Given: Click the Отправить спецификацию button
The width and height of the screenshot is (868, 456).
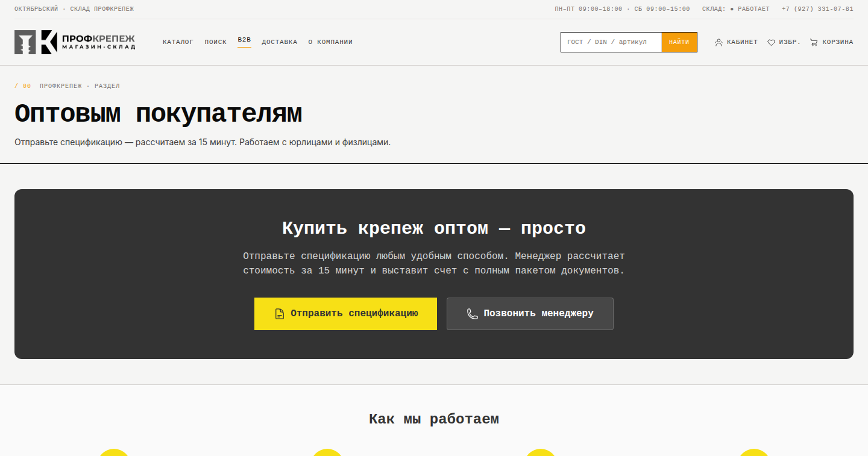Looking at the screenshot, I should pyautogui.click(x=345, y=314).
